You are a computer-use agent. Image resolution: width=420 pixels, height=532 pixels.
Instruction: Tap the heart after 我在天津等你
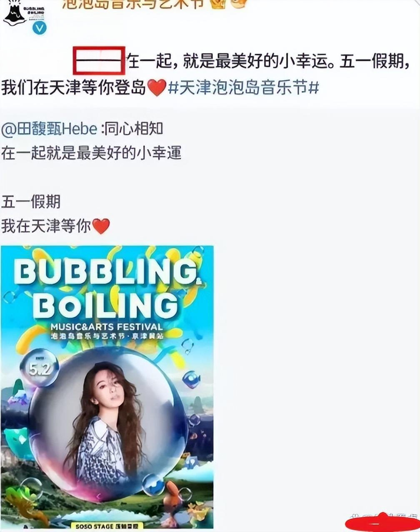tap(101, 226)
